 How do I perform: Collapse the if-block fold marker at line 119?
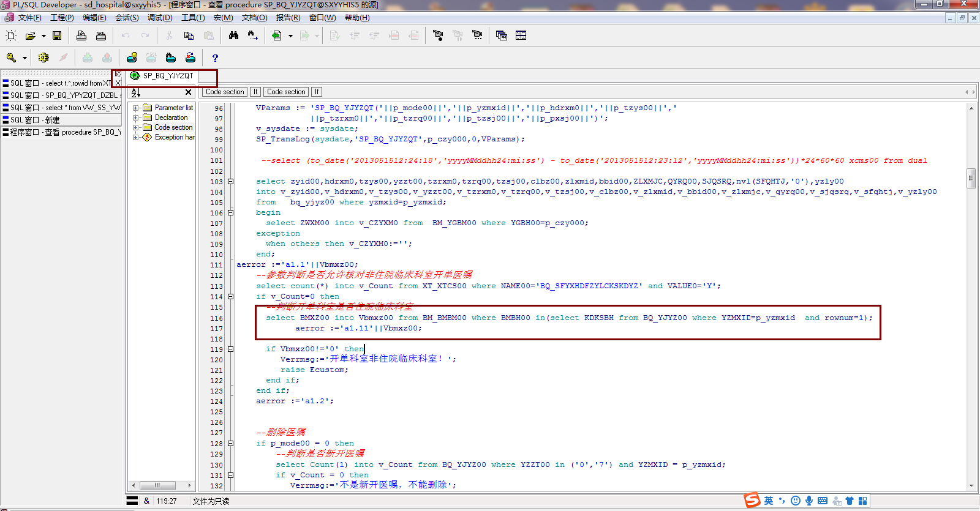[x=231, y=349]
